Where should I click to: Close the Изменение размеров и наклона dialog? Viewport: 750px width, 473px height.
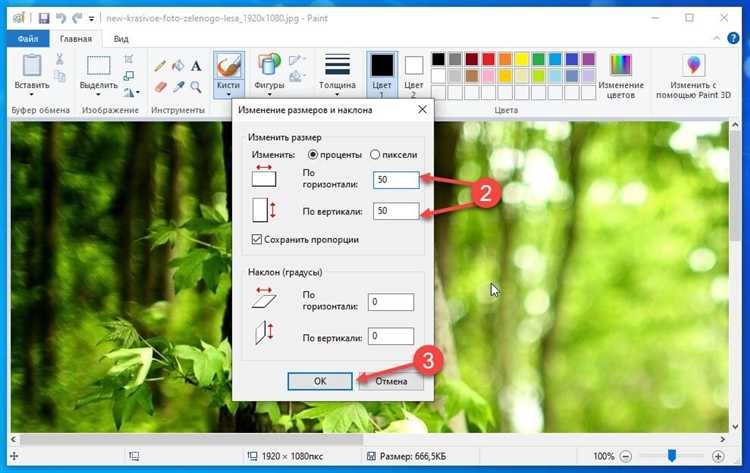[x=422, y=110]
